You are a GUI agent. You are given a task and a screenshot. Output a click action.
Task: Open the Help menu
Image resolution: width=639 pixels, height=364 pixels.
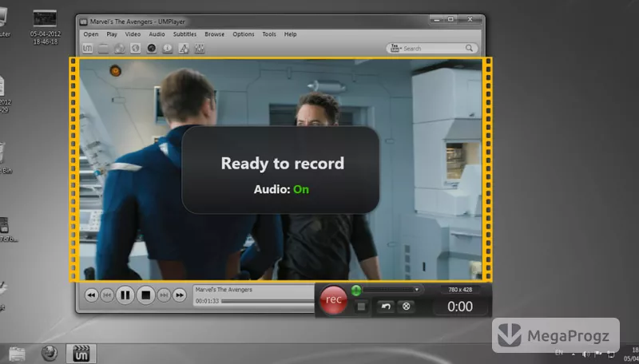[290, 34]
